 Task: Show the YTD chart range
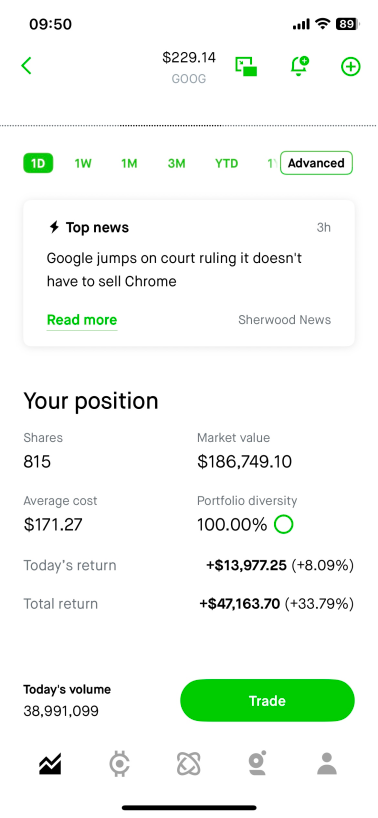226,163
